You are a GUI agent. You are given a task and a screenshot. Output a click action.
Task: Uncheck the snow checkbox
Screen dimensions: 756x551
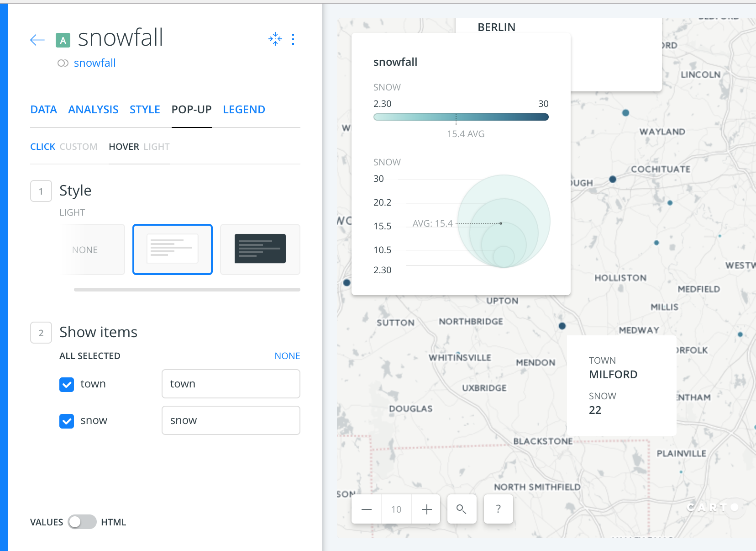[x=67, y=421]
